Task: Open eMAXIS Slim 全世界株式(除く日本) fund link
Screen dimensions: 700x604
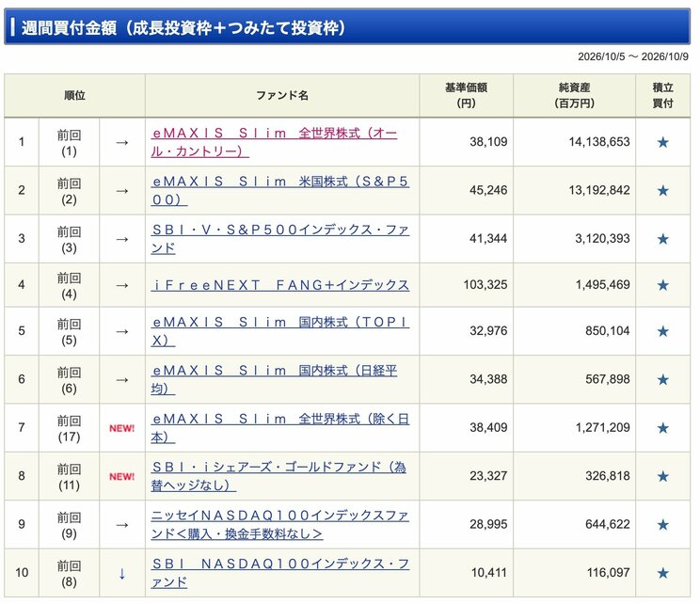Action: tap(280, 428)
